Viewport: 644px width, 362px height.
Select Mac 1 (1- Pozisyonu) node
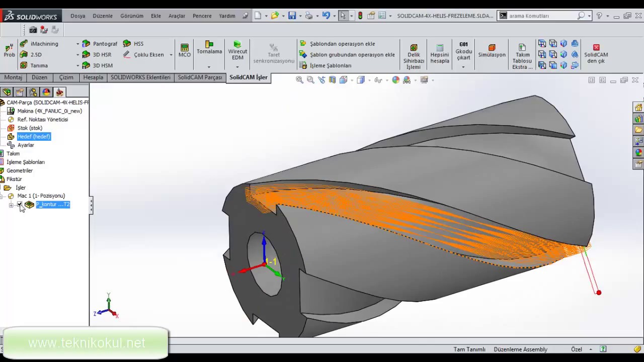tap(41, 196)
